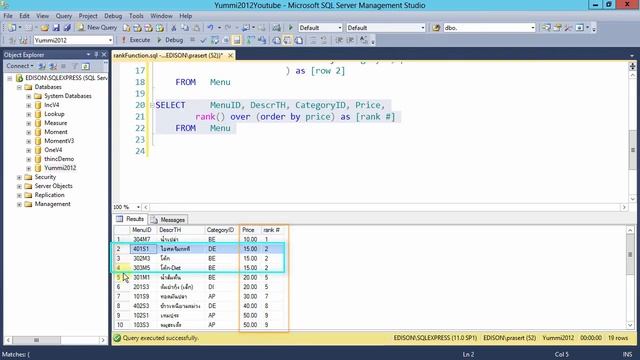640x360 pixels.
Task: Open the File menu
Action: (x=8, y=16)
